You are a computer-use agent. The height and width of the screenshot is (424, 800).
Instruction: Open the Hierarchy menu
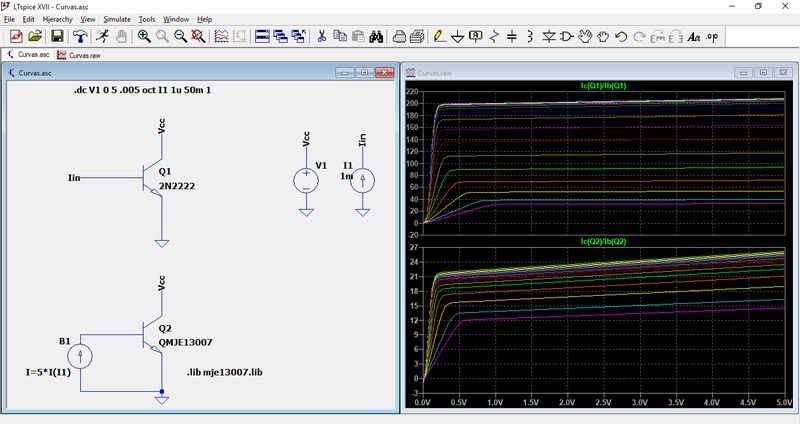[58, 19]
